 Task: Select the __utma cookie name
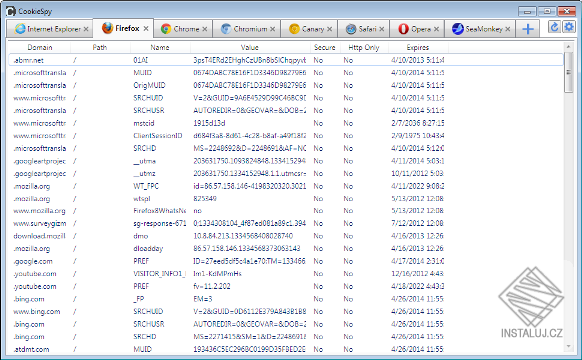(144, 161)
